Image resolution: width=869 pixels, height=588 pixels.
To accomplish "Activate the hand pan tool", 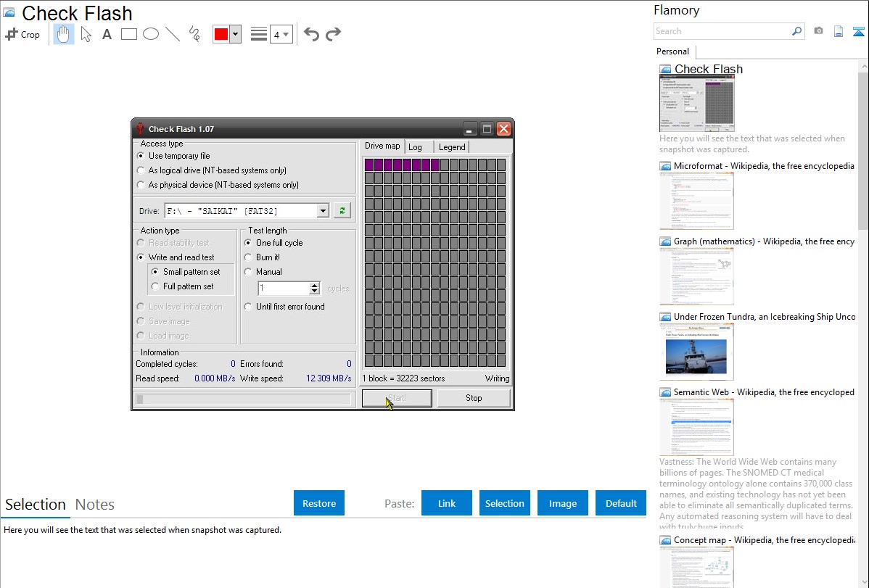I will click(63, 34).
